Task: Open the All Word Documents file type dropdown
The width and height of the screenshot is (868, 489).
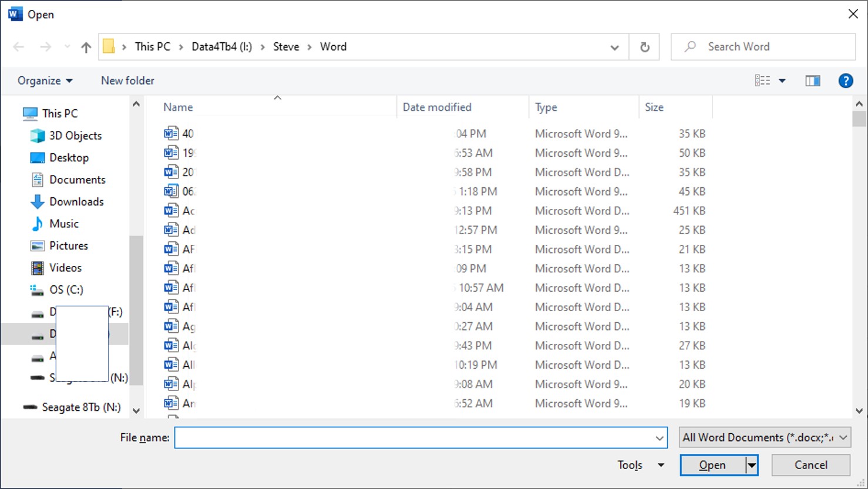Action: 765,437
